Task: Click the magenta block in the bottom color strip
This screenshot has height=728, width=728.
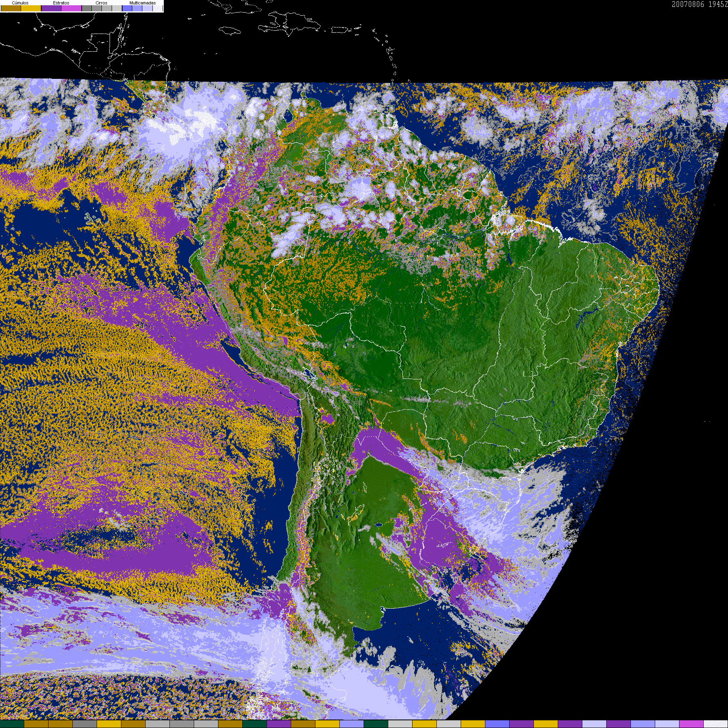Action: (x=691, y=724)
